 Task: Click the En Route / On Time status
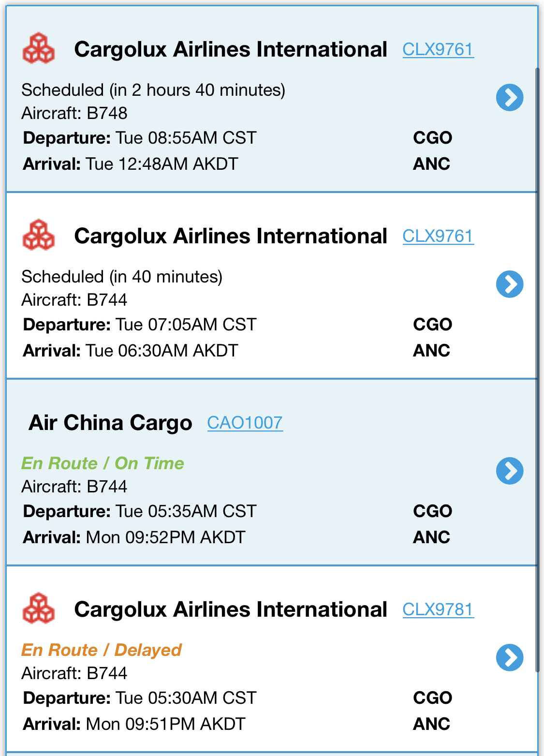coord(103,463)
